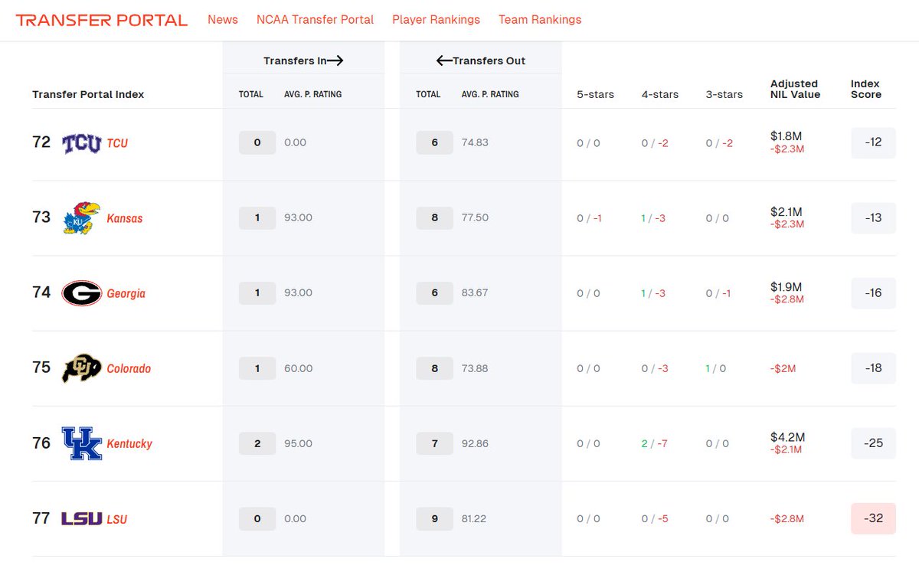The width and height of the screenshot is (919, 588).
Task: Click the 3-stars column header
Action: coord(724,94)
